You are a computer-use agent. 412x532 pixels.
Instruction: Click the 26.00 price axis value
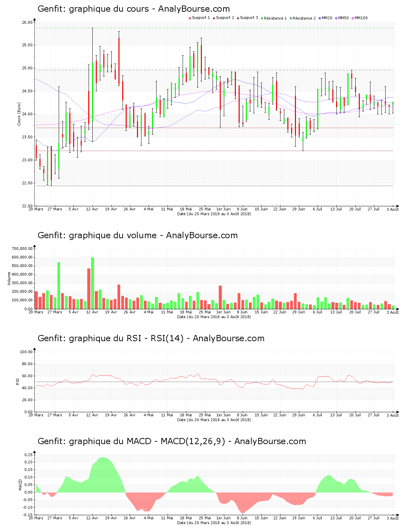pos(27,22)
